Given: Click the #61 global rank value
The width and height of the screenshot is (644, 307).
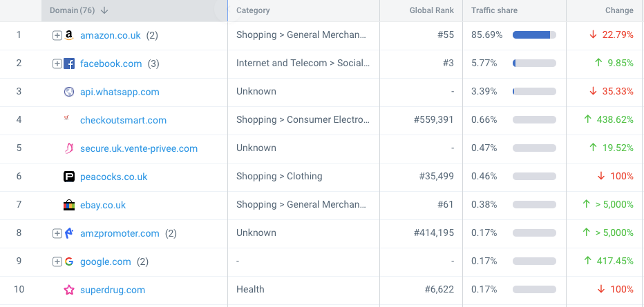Looking at the screenshot, I should [x=446, y=204].
